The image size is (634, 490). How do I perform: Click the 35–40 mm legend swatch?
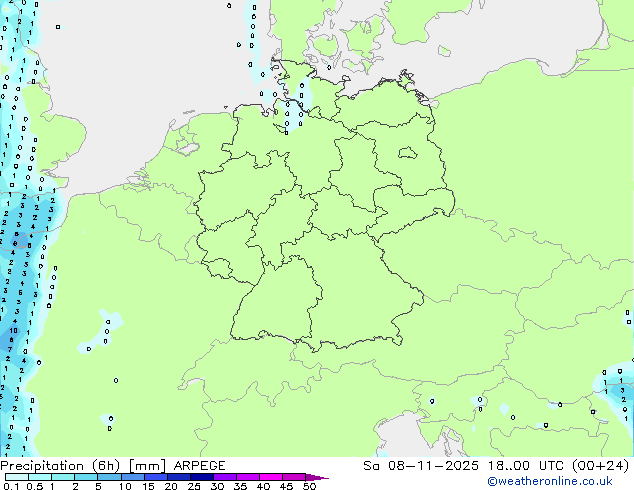(x=247, y=477)
